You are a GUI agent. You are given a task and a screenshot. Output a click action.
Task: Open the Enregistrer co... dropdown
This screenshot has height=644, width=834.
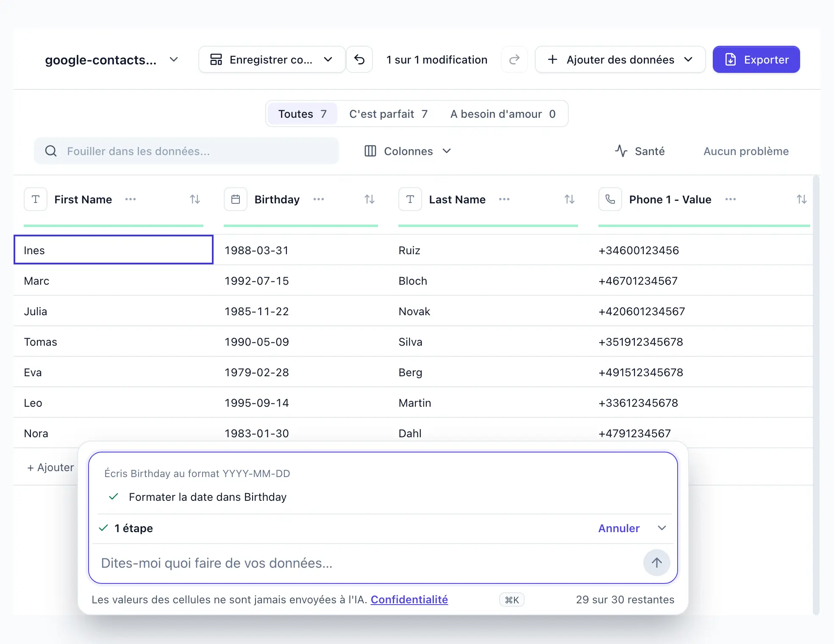click(x=272, y=60)
